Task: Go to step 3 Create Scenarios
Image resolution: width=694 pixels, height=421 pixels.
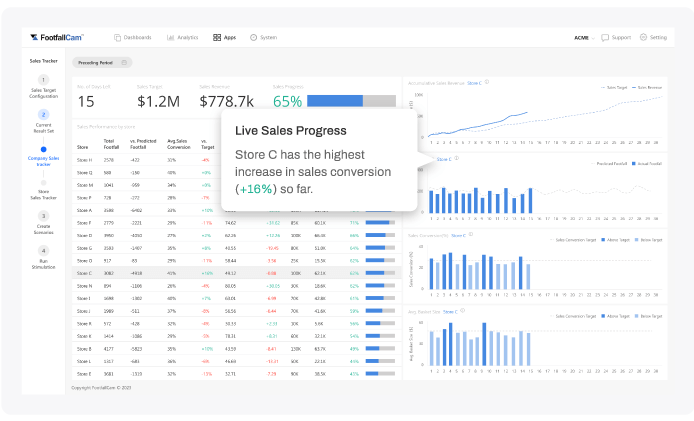Action: point(43,223)
